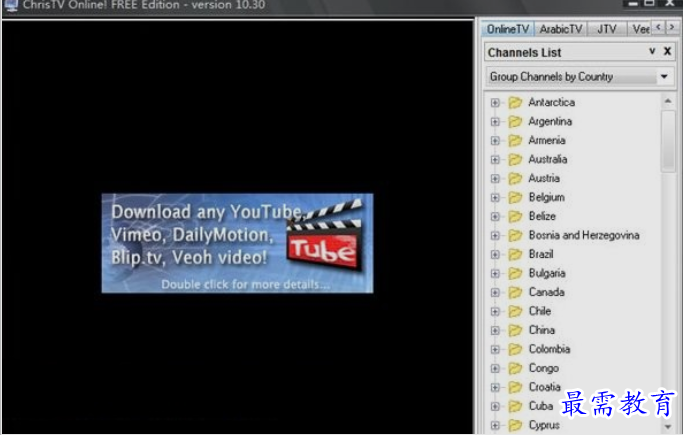The image size is (683, 435).
Task: Switch to the OnlineTV tab
Action: point(507,29)
